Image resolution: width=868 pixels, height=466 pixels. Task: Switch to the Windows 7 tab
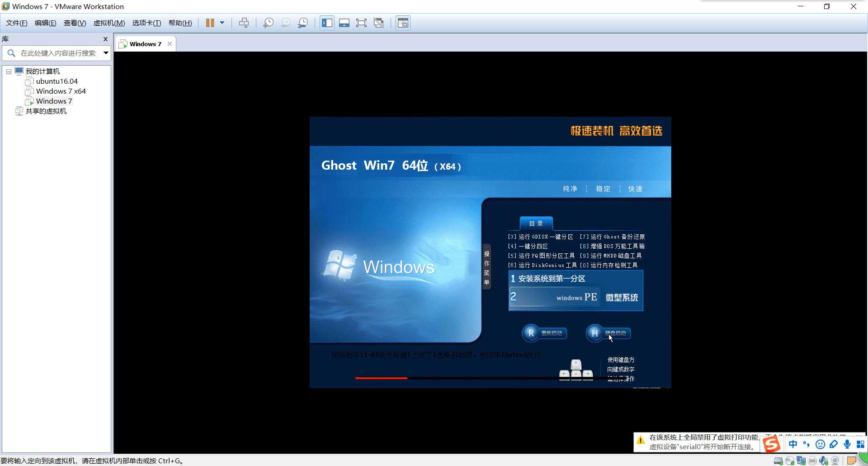[x=145, y=44]
